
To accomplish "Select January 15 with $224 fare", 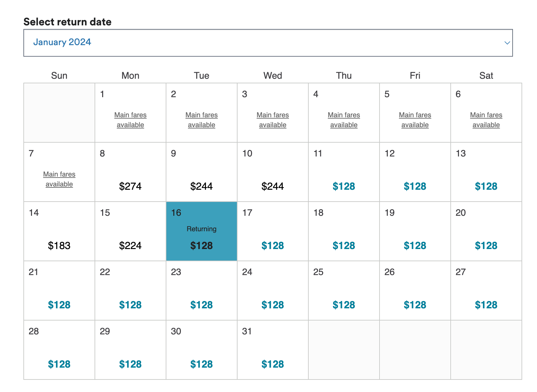I will [x=130, y=245].
